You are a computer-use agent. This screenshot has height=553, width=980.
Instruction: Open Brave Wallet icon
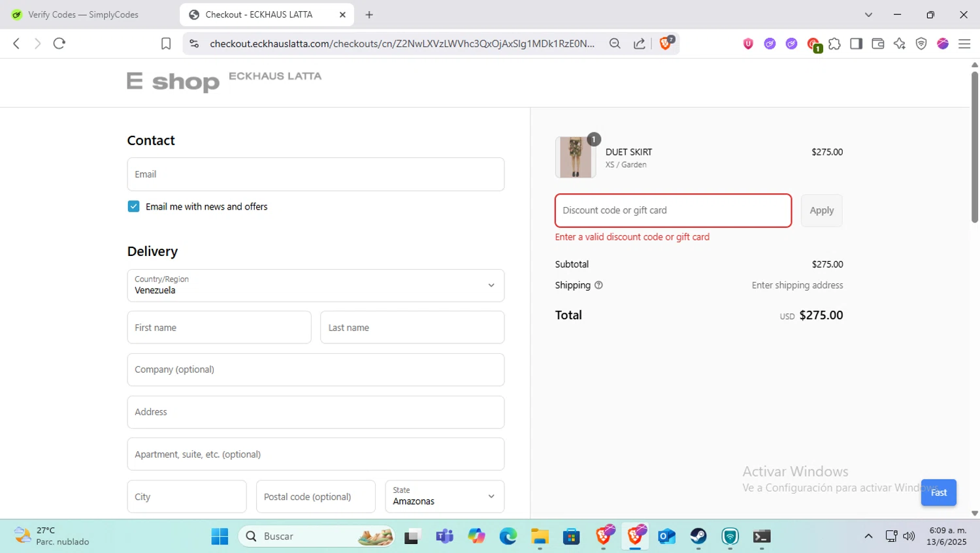878,44
